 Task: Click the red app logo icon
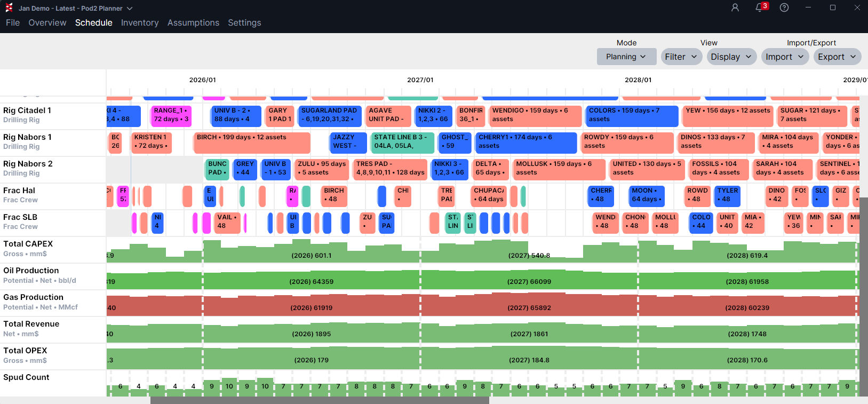click(9, 8)
